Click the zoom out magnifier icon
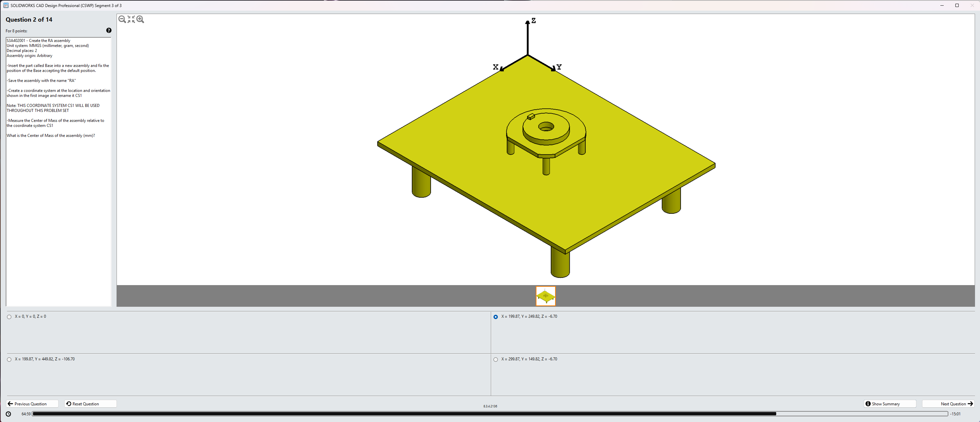The width and height of the screenshot is (980, 422). (x=122, y=19)
